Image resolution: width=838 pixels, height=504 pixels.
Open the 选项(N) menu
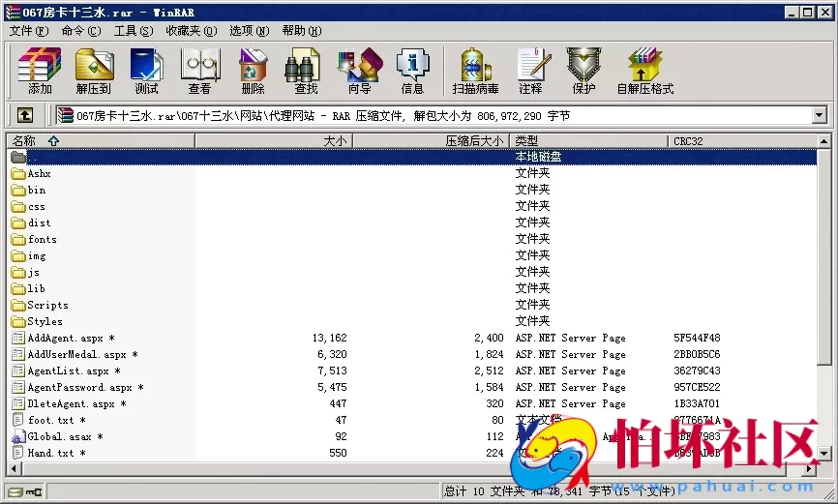250,31
